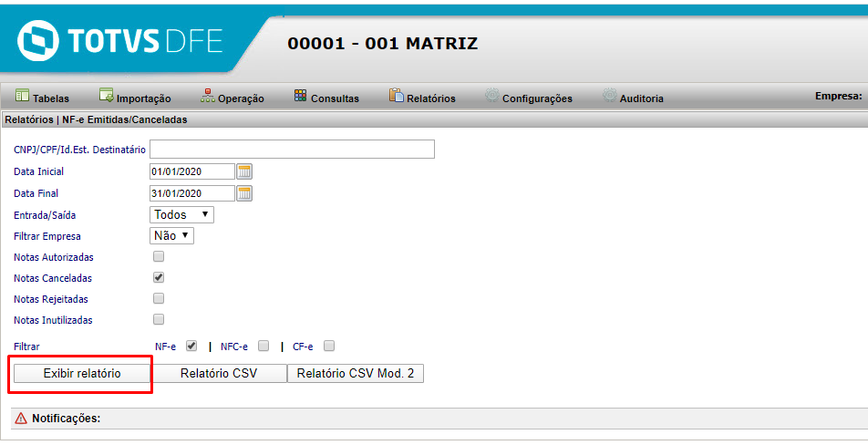This screenshot has height=445, width=868.
Task: Click the Tabelas table icon
Action: click(x=22, y=95)
